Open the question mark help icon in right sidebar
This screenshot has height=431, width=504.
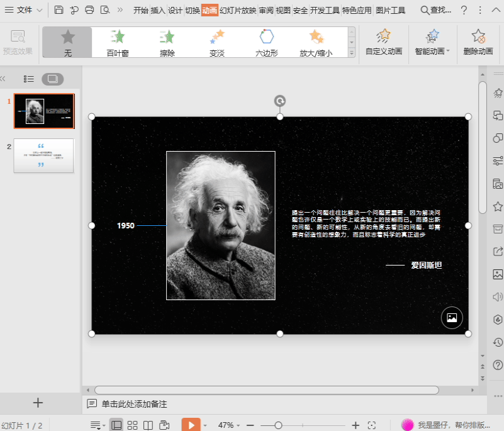pos(498,365)
